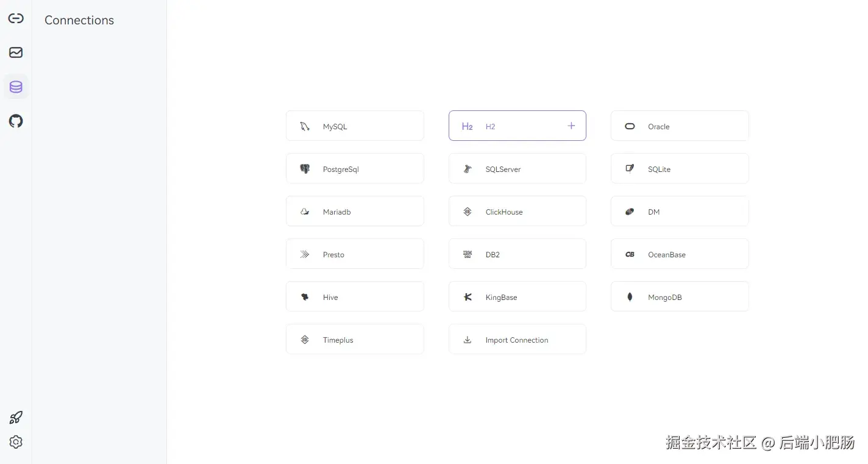The width and height of the screenshot is (868, 464).
Task: Pick the KingBase database option
Action: click(x=517, y=296)
